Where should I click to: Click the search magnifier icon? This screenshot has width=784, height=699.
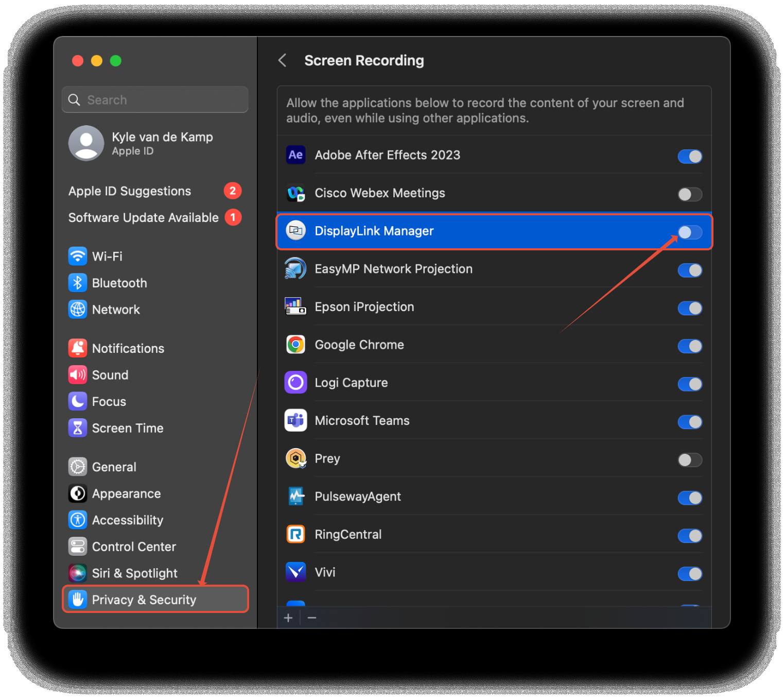[x=74, y=100]
